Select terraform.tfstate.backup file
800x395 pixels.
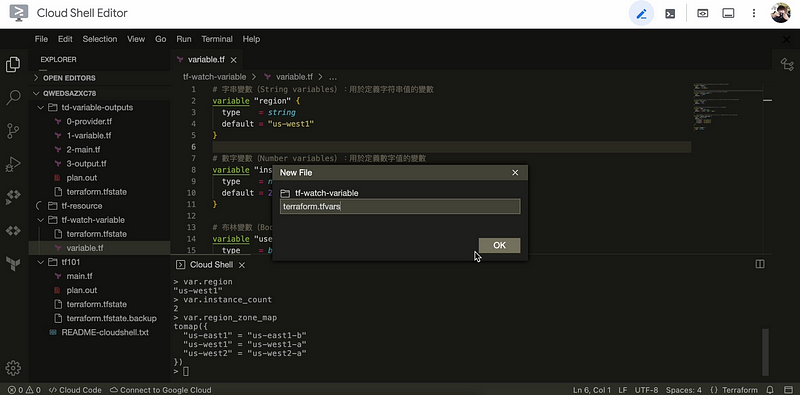(99, 318)
